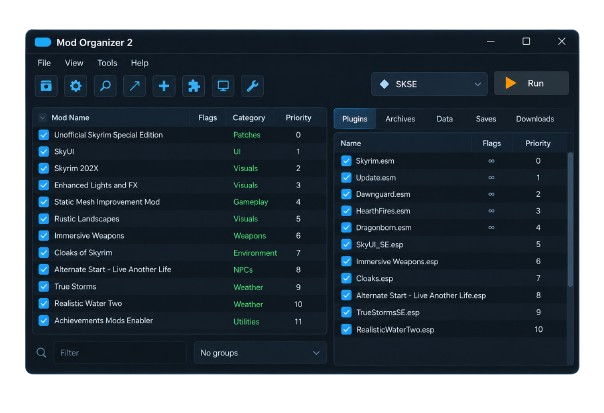The height and width of the screenshot is (413, 604).
Task: Open the archive manager toolbar icon
Action: (46, 86)
